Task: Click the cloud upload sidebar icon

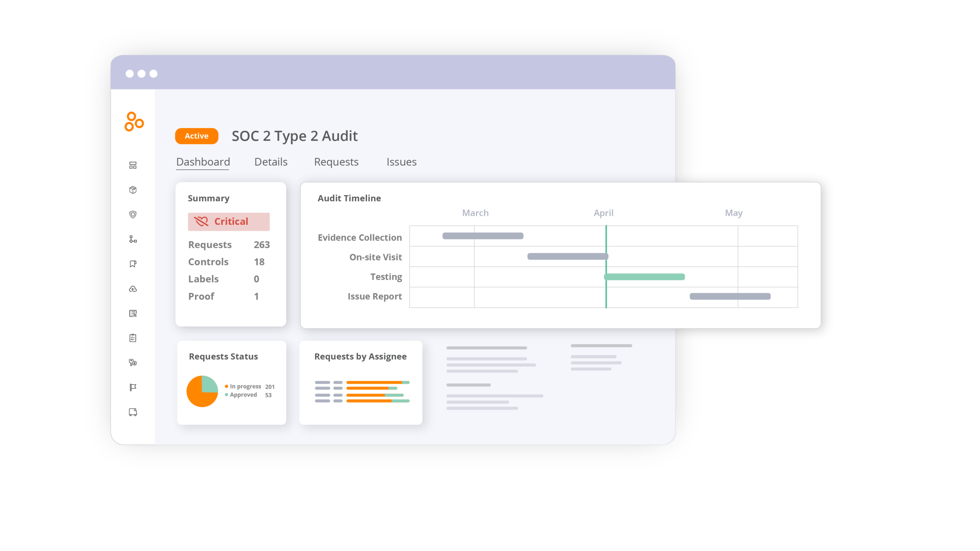Action: (x=133, y=289)
